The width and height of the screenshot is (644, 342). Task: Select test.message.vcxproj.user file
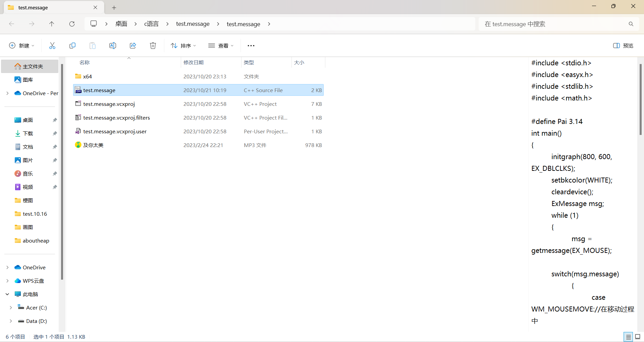198,131
